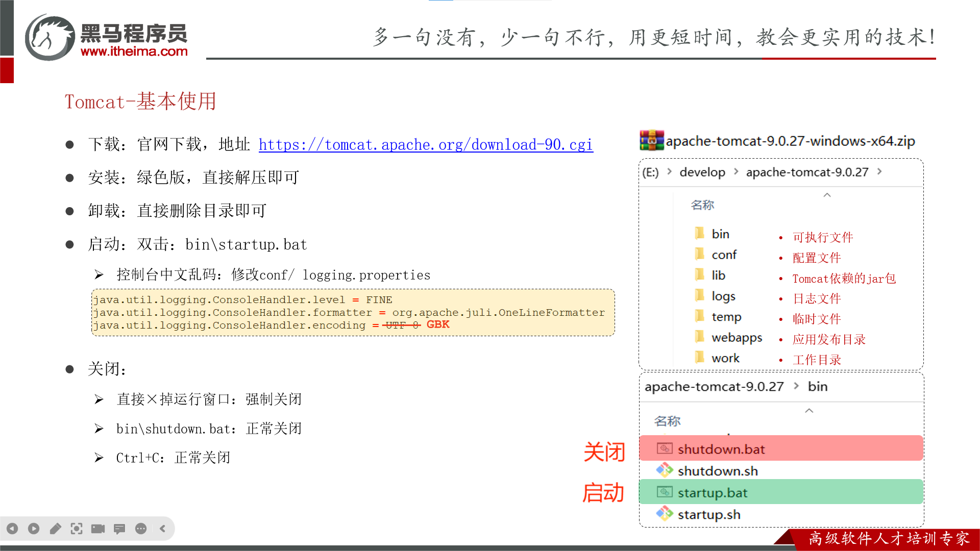Select the startup.sh file icon
The image size is (980, 551).
tap(665, 514)
